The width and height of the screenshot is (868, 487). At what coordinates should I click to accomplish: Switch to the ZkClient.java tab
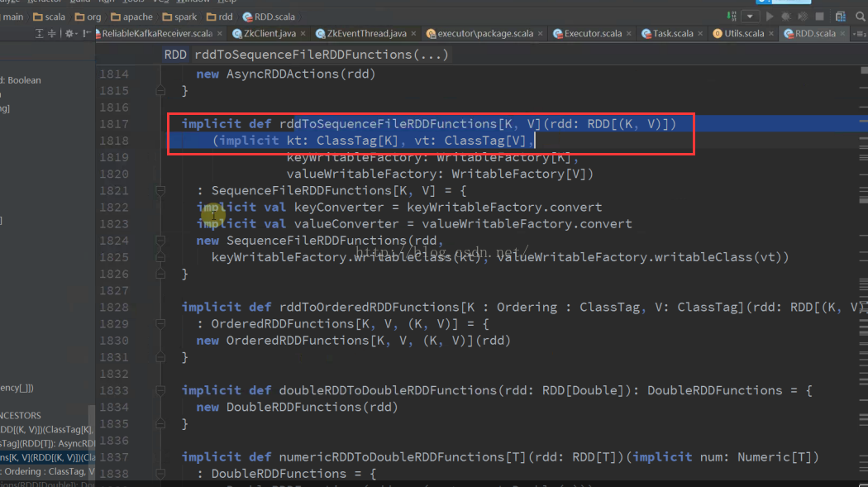click(x=269, y=34)
